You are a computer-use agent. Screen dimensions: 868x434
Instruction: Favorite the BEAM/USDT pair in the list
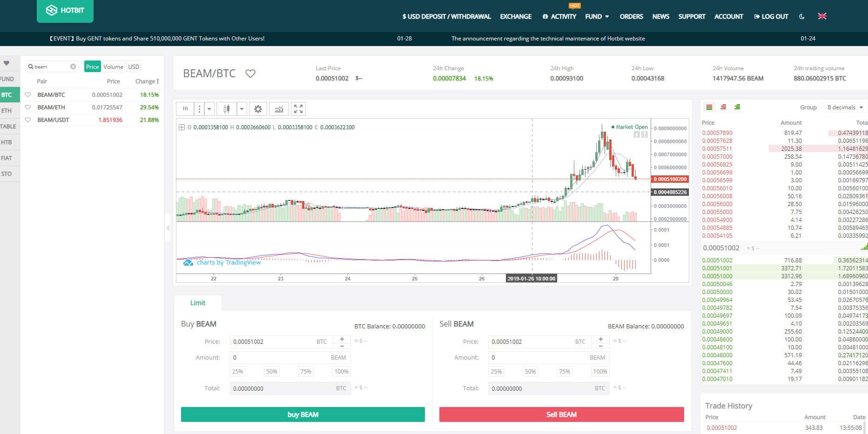(28, 120)
